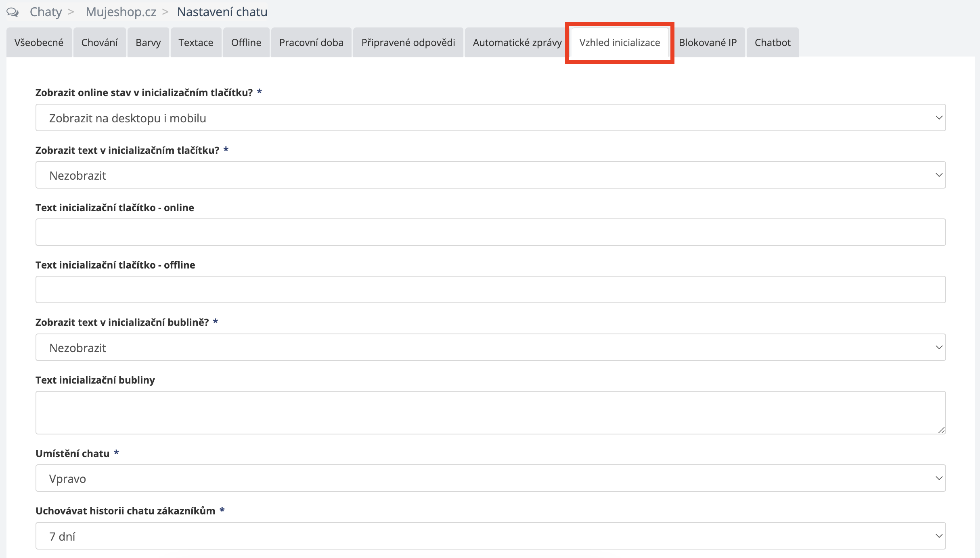980x558 pixels.
Task: Open the Chování tab
Action: (x=99, y=42)
